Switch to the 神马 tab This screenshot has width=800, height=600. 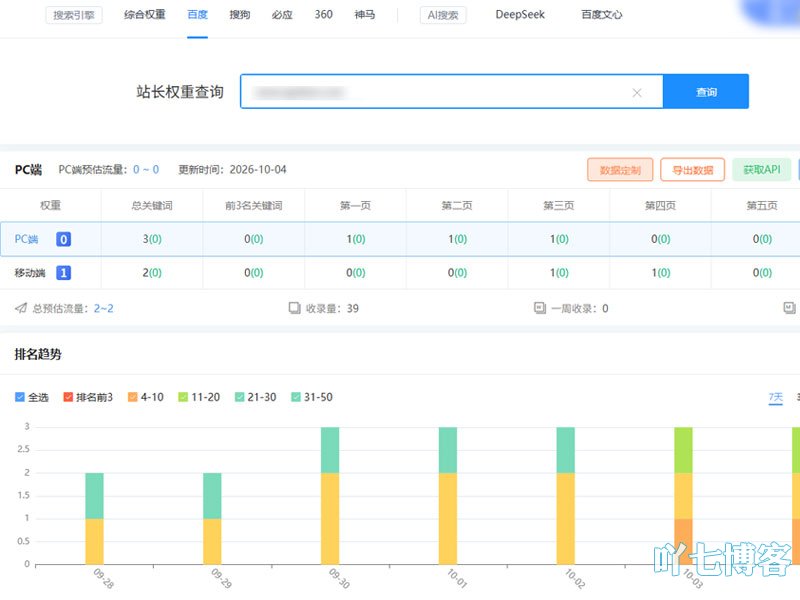[x=365, y=15]
